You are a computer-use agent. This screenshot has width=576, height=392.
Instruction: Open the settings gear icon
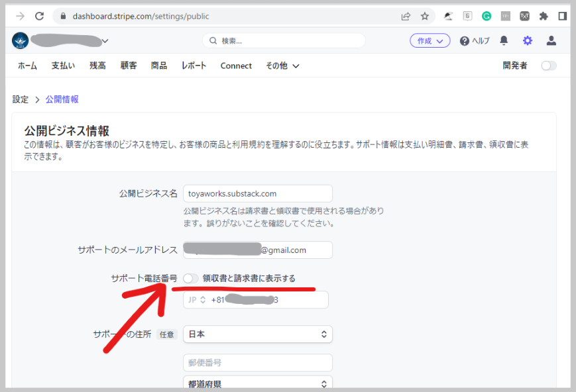[x=527, y=40]
